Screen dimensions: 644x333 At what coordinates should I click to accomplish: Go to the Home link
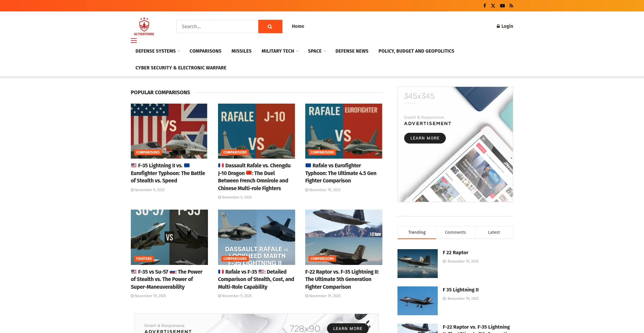click(x=298, y=26)
